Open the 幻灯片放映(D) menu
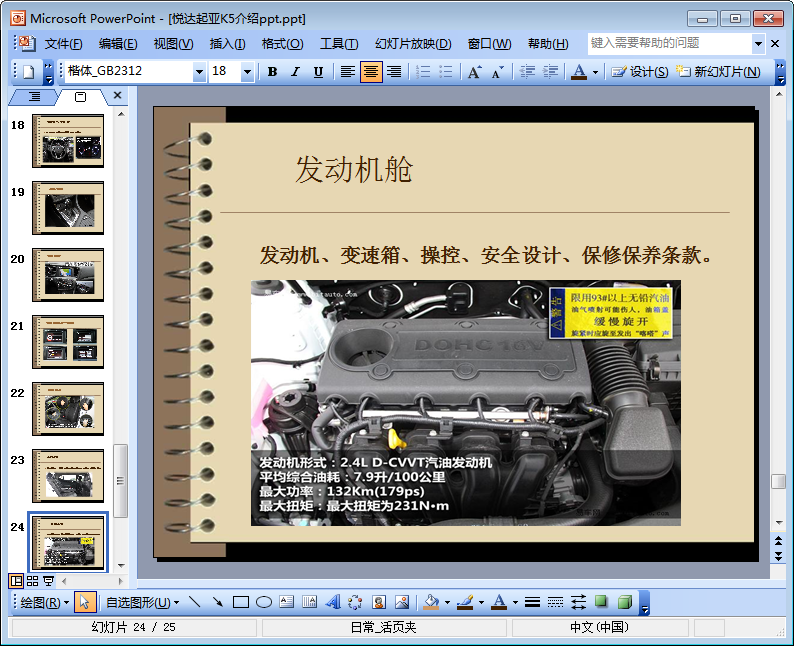 coord(413,44)
